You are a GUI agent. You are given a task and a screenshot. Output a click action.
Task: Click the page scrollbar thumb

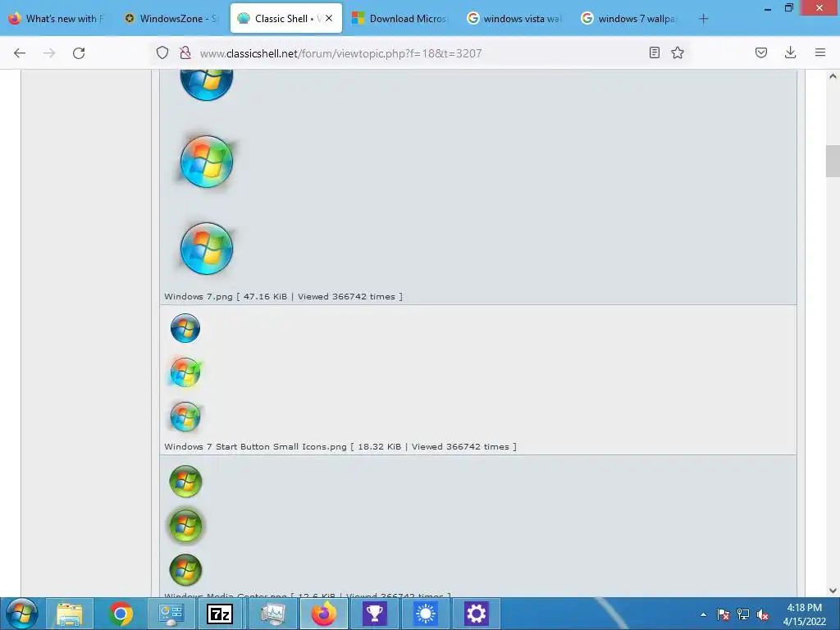[x=833, y=162]
